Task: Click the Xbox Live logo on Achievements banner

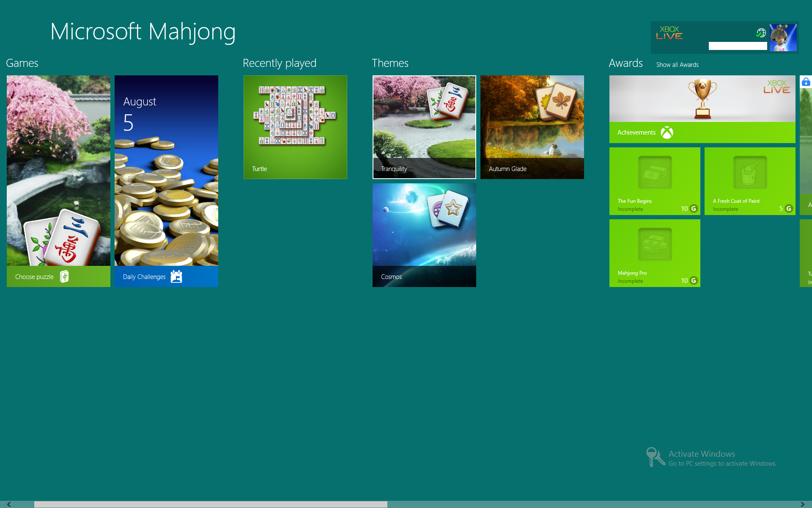Action: 776,86
